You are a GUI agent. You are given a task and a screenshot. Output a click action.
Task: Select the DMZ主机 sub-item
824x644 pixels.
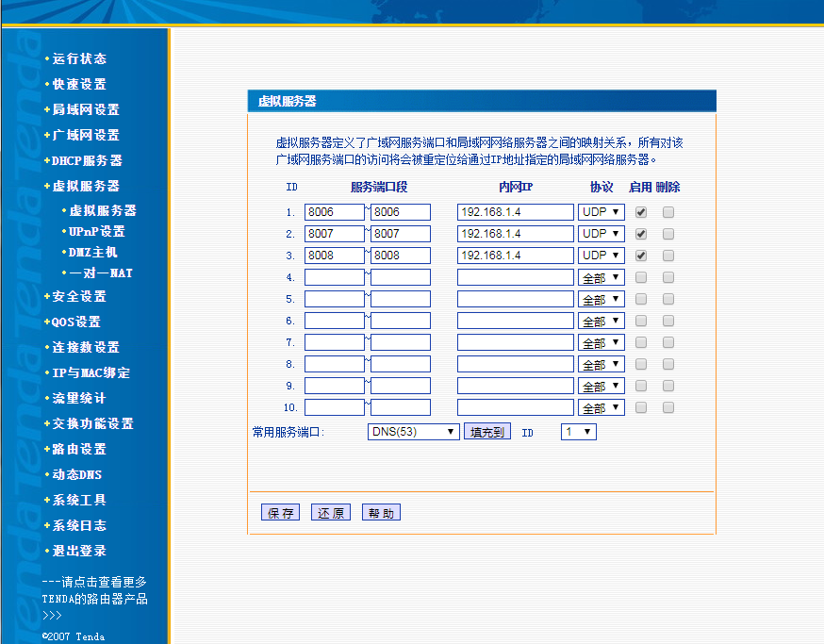[x=93, y=253]
